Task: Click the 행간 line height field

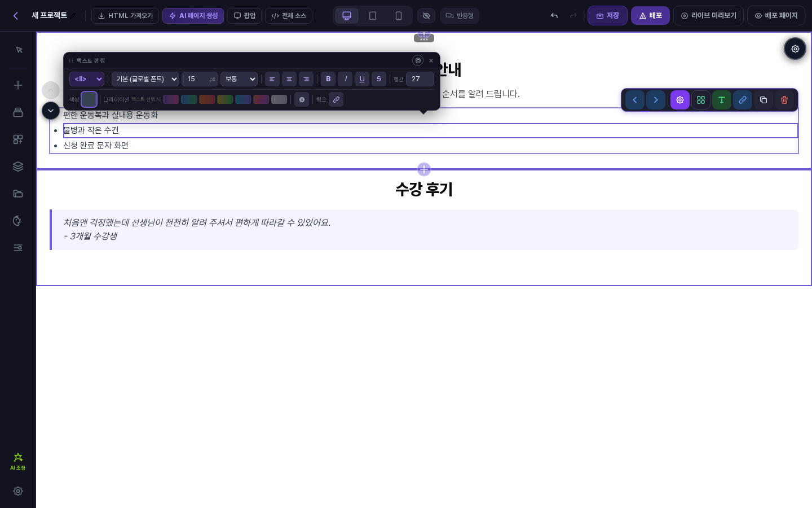Action: (420, 79)
